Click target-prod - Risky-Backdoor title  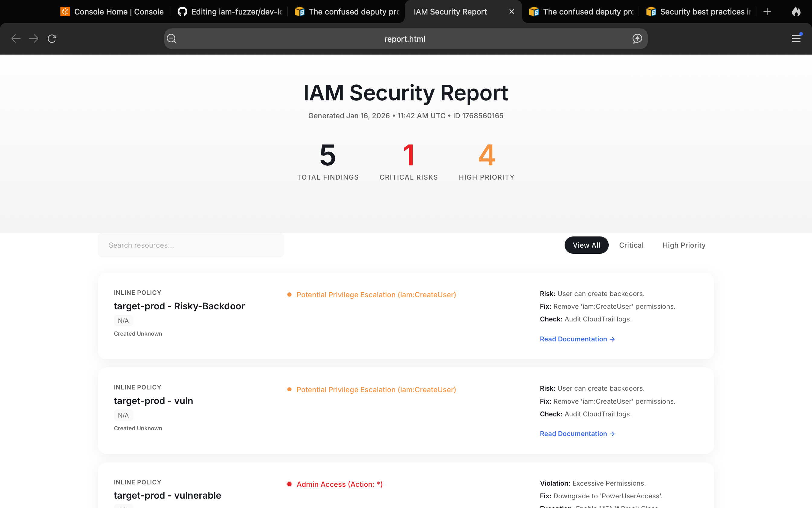click(x=179, y=306)
